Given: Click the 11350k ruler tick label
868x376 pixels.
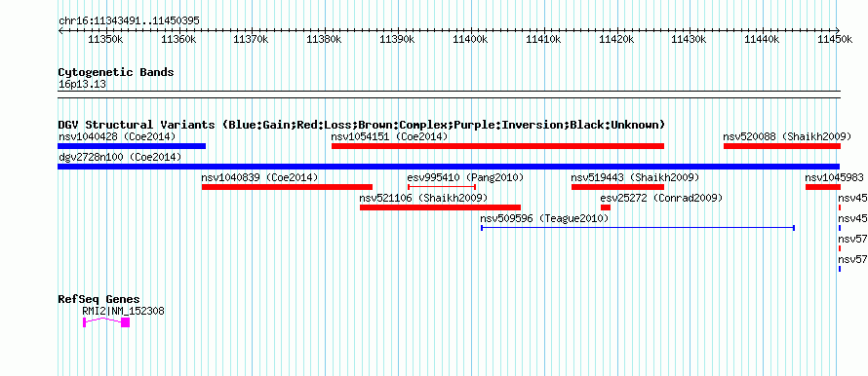Looking at the screenshot, I should [105, 39].
